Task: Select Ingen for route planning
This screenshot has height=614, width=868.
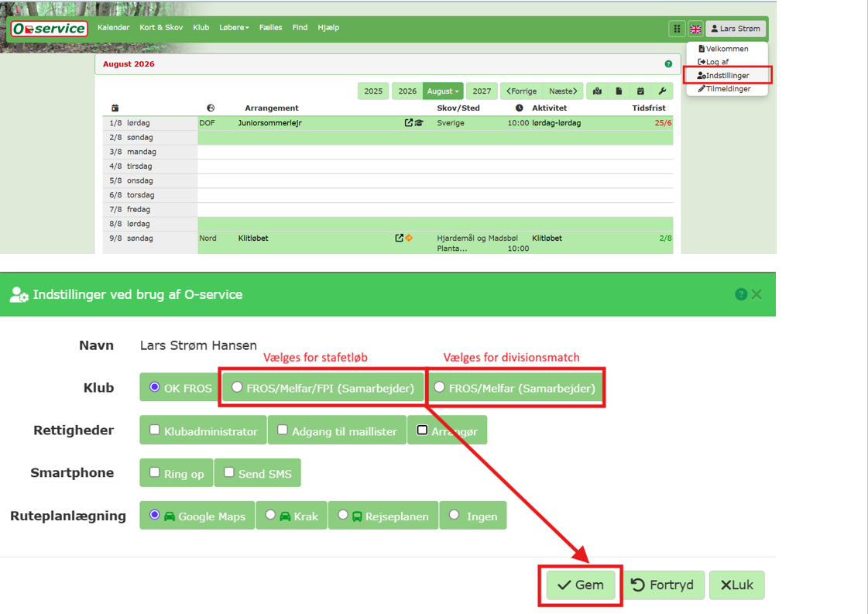Action: [454, 515]
